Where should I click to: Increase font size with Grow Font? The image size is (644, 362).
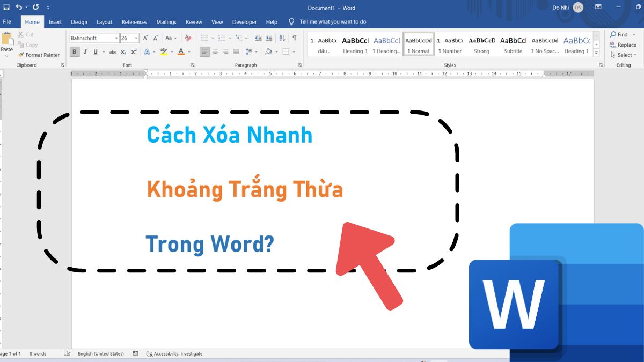[145, 38]
